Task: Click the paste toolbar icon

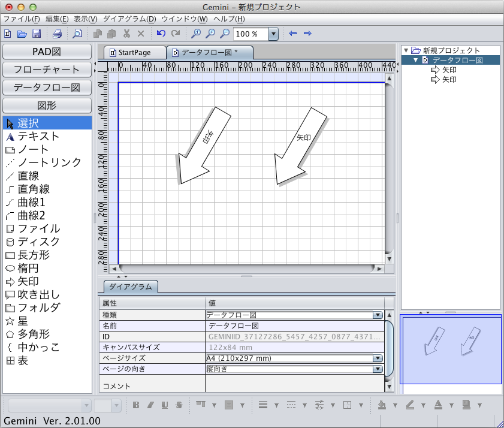Action: (112, 34)
